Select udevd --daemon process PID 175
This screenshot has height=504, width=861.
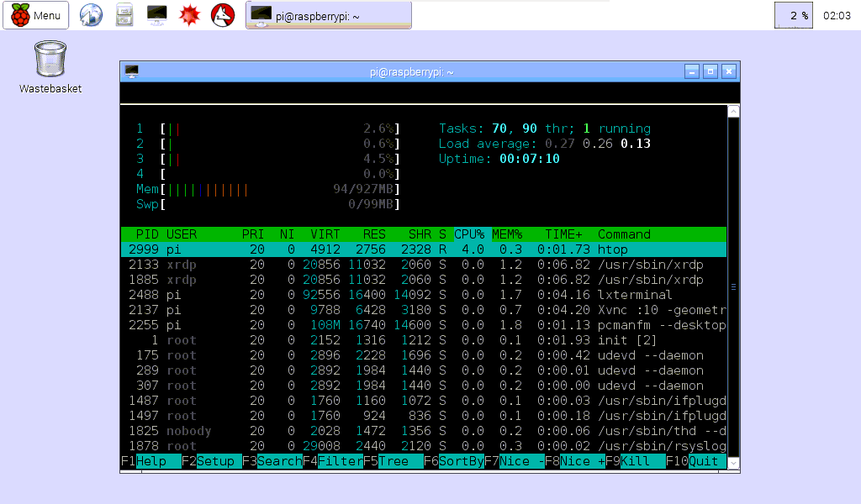pos(424,355)
